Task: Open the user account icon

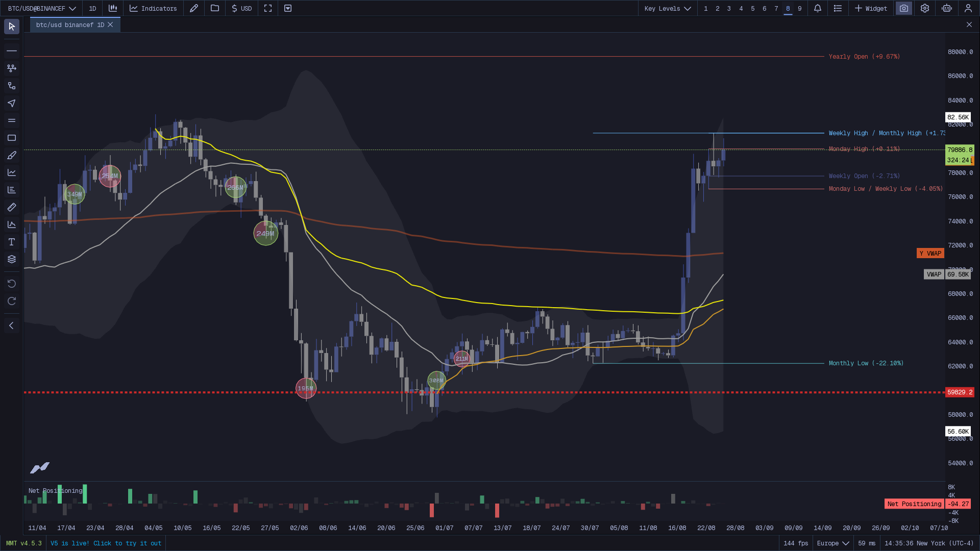Action: pos(968,8)
